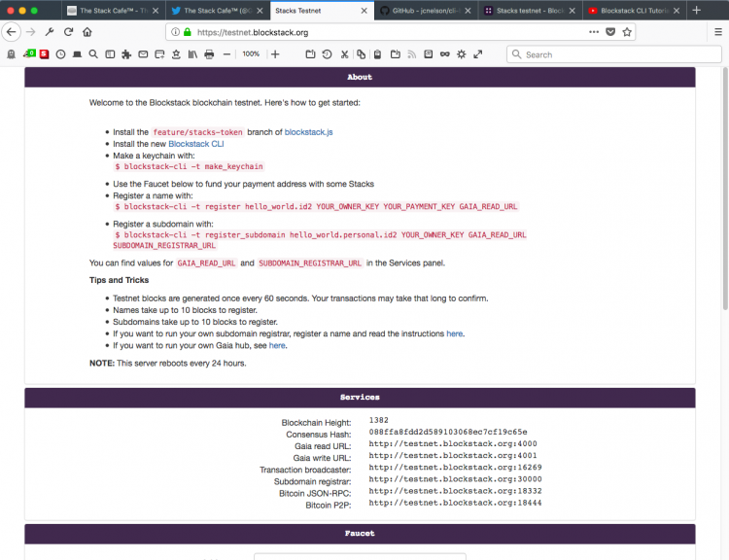Click the Paste clipboard icon
The image size is (729, 560).
[377, 54]
